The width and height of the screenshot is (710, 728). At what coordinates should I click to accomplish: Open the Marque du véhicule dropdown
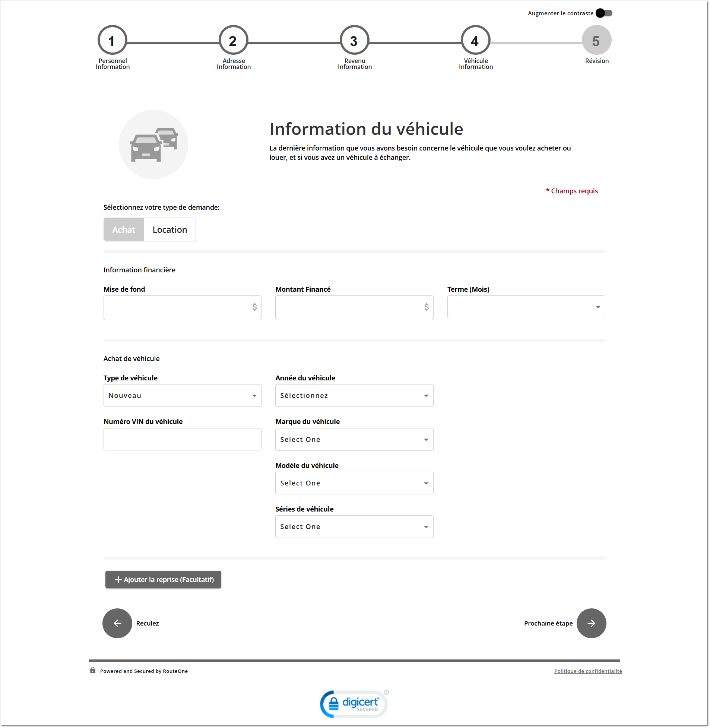pyautogui.click(x=354, y=440)
